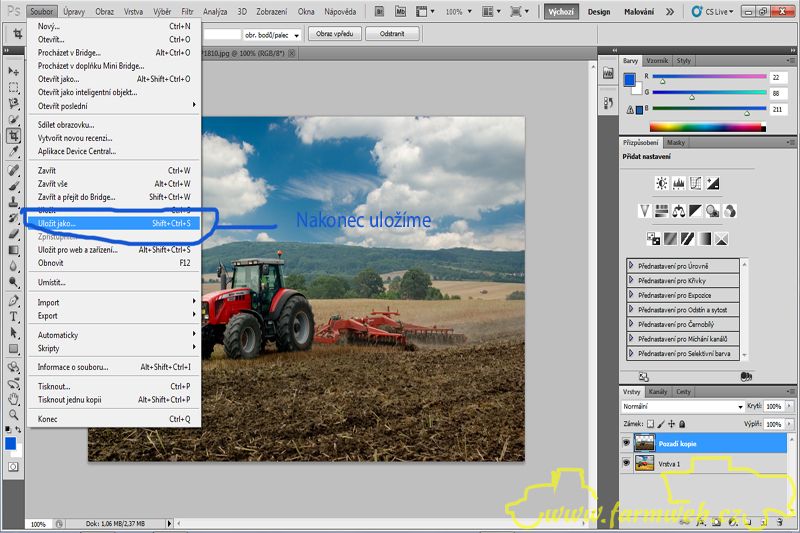Select the Rectangular Marquee tool
800x533 pixels.
pos(14,87)
